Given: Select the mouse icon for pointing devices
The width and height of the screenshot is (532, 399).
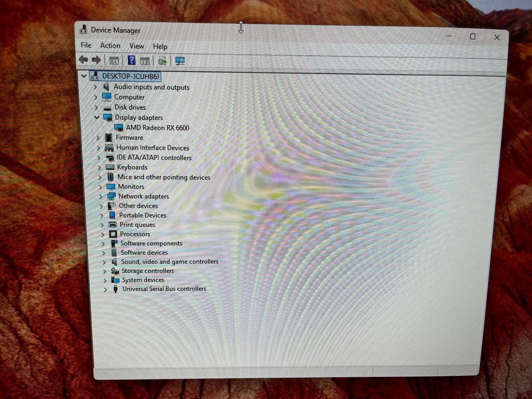Looking at the screenshot, I should tap(111, 177).
